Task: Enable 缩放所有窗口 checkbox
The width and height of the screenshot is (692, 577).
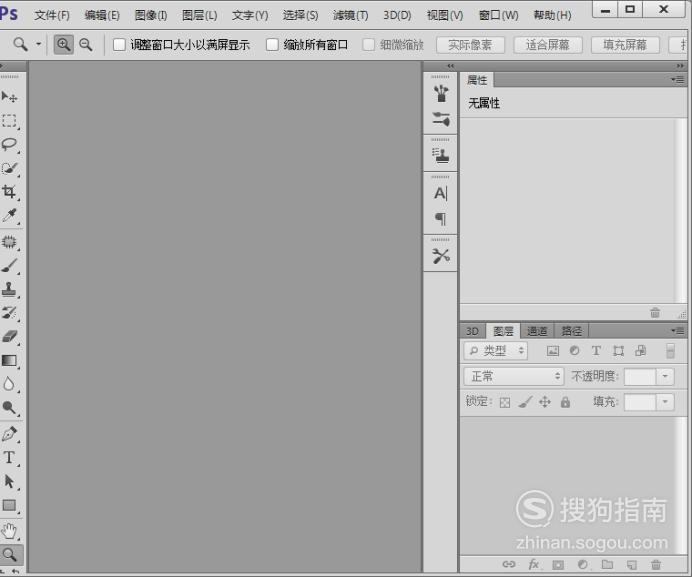Action: [x=272, y=45]
